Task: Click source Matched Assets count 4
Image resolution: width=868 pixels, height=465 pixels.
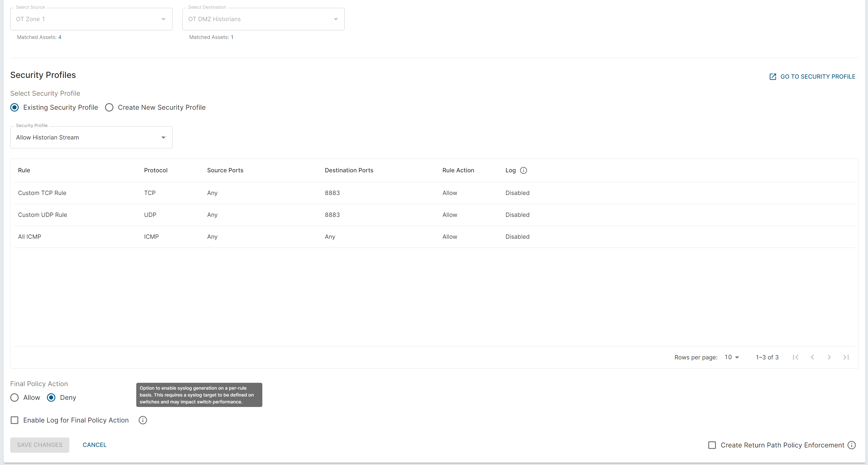Action: point(60,37)
